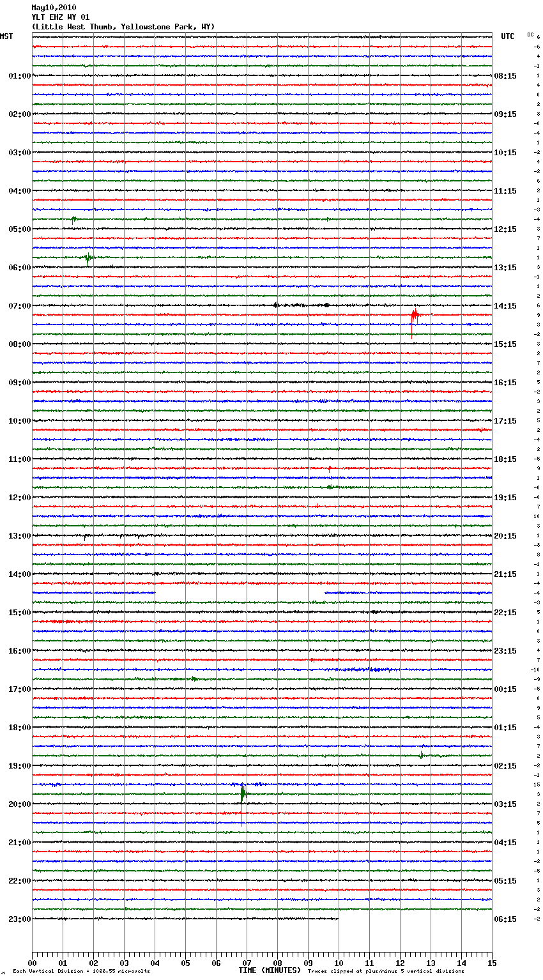Click the 09:15 UTC time label
The height and width of the screenshot is (980, 543).
505,114
